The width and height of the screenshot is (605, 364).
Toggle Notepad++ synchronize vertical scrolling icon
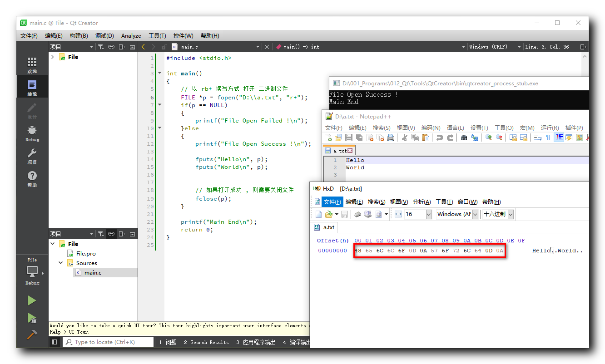tap(513, 138)
